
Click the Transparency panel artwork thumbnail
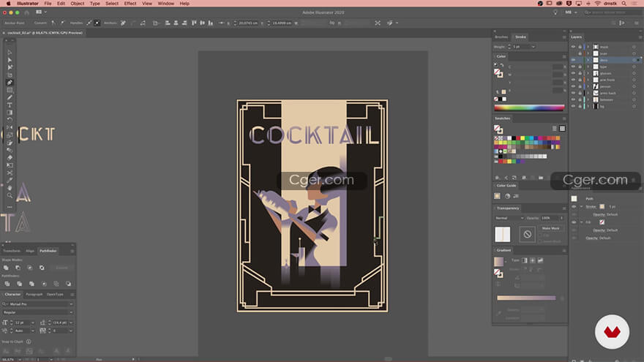(x=502, y=234)
